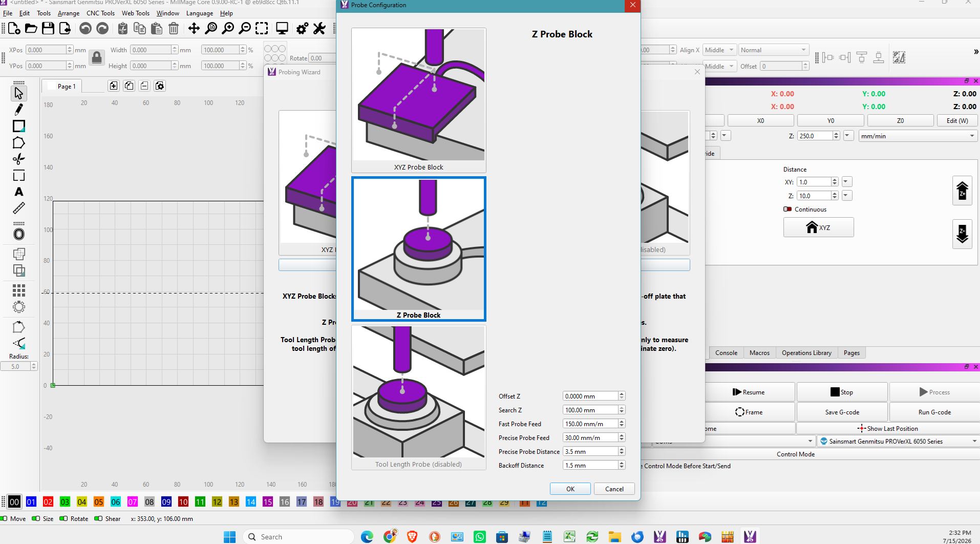Toggle the aspect ratio lock

97,58
